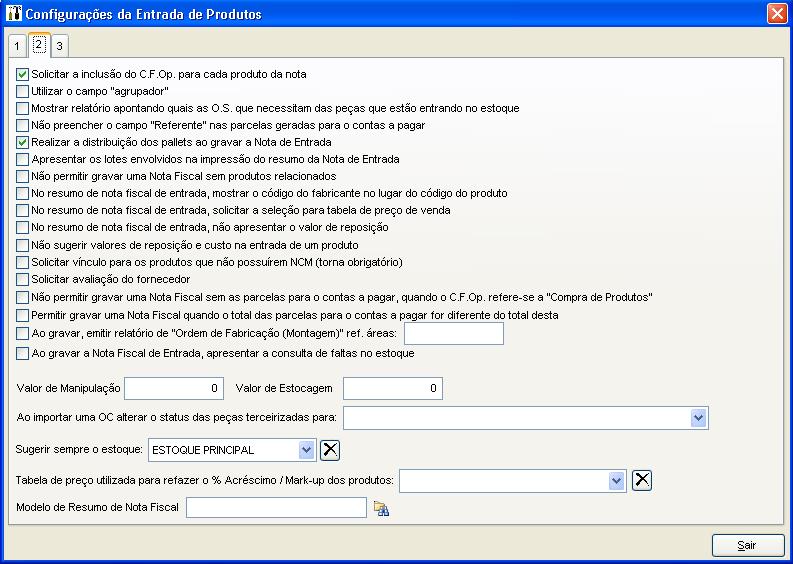Check emitir relatório de Ordem de Fabricação
Viewport: 793px width, 564px height.
pos(22,334)
